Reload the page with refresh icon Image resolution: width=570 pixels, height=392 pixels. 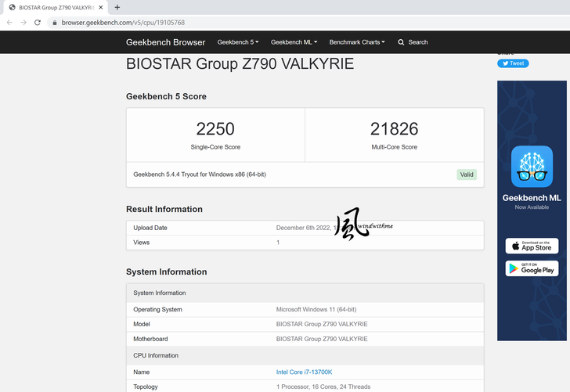click(37, 23)
